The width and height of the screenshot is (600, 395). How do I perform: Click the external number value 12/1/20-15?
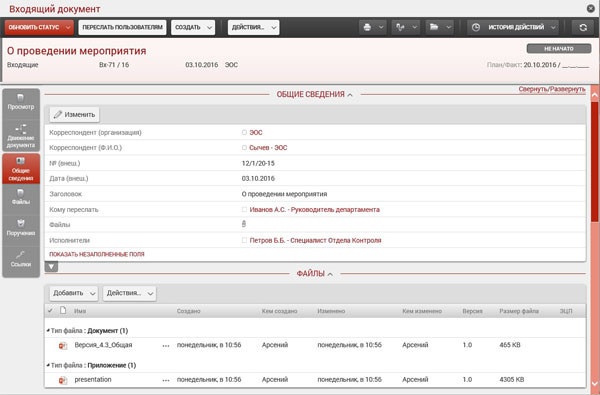(258, 163)
